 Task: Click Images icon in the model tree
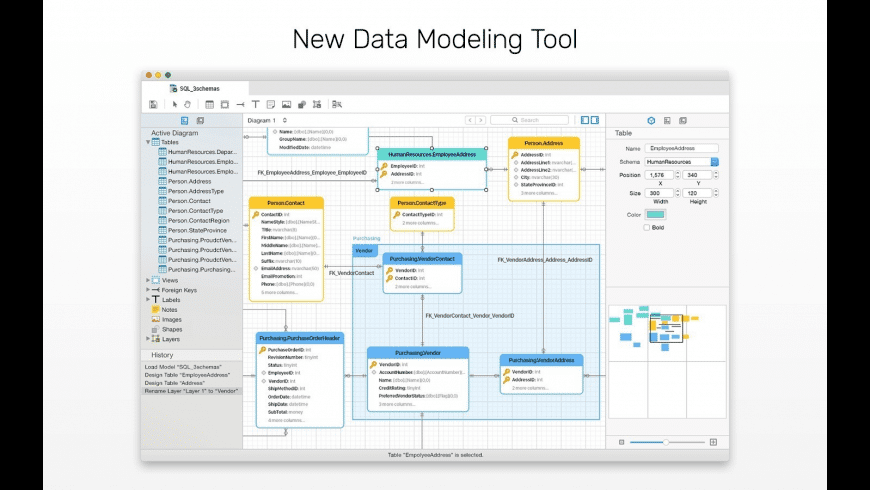(x=155, y=320)
